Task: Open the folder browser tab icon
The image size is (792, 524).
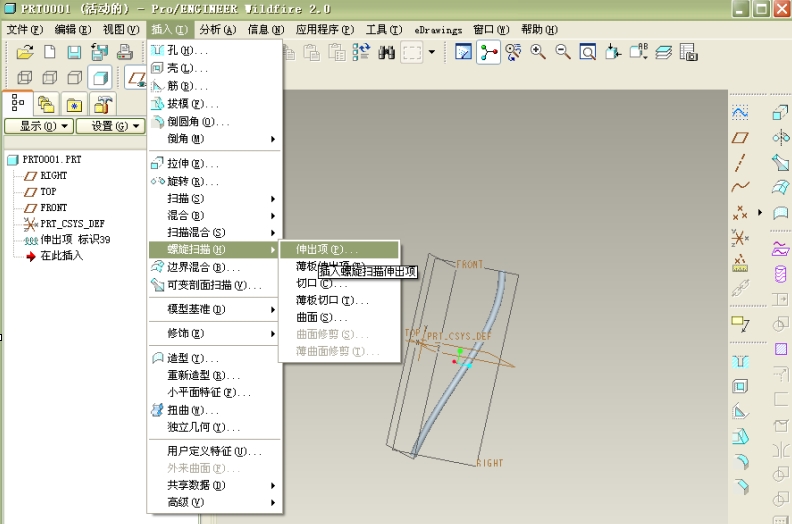Action: pyautogui.click(x=46, y=105)
